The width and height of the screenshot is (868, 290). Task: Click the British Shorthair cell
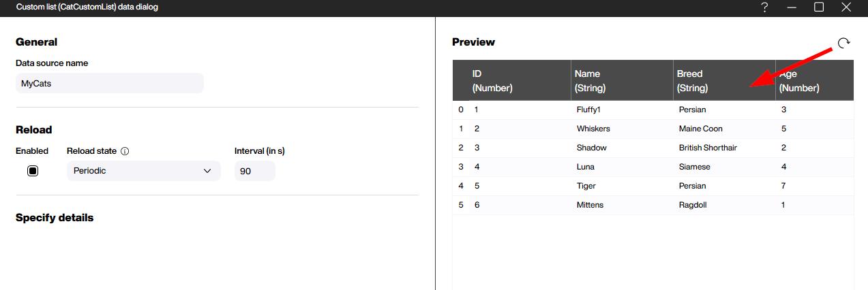click(708, 148)
